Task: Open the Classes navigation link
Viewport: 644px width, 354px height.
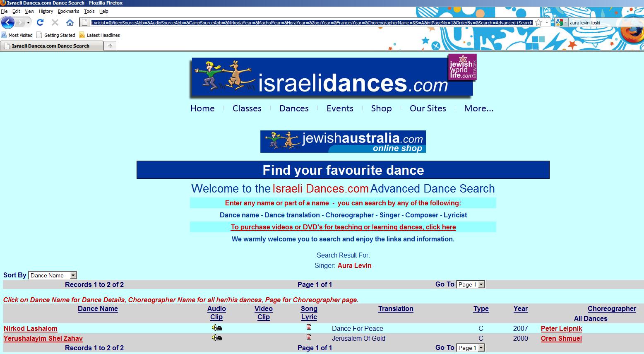Action: point(247,108)
